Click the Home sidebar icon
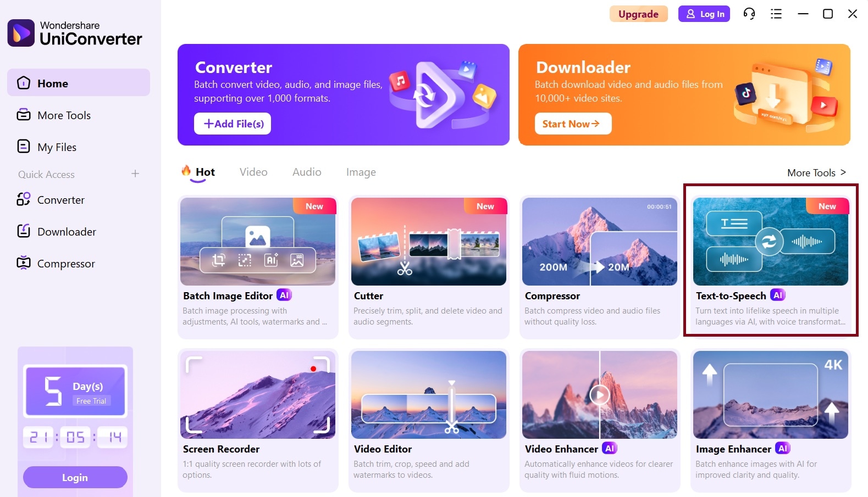This screenshot has width=868, height=497. [x=24, y=83]
